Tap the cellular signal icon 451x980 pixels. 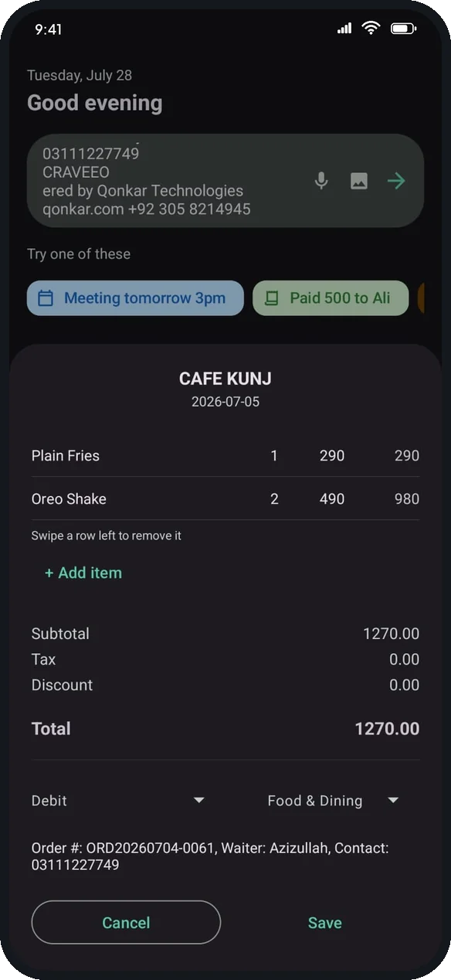coord(344,29)
